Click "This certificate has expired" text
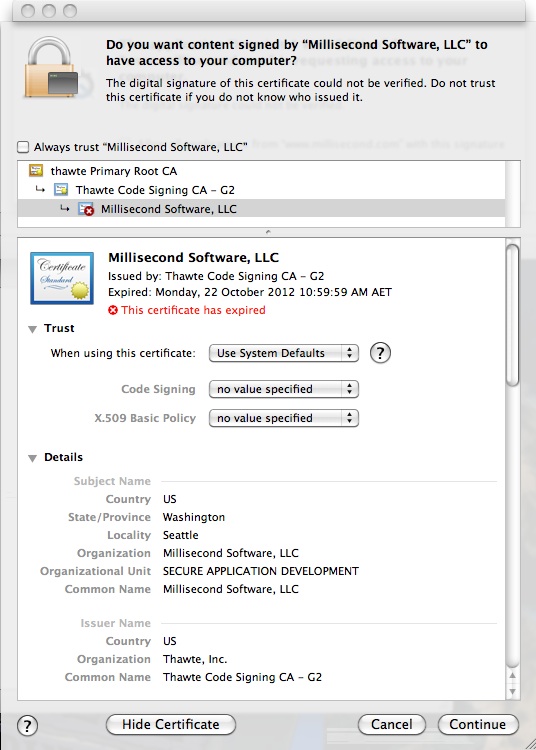The width and height of the screenshot is (536, 750). [x=193, y=310]
